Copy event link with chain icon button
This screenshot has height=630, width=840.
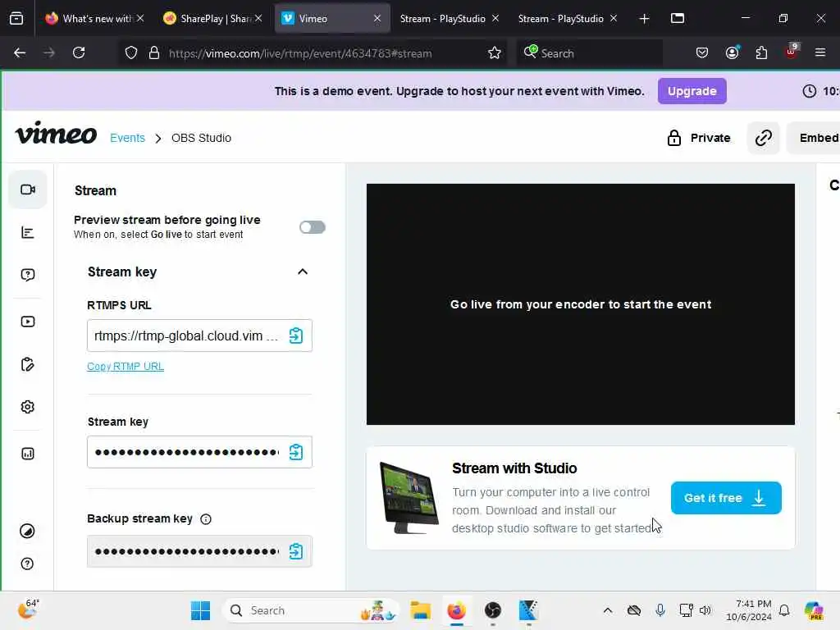coord(764,138)
